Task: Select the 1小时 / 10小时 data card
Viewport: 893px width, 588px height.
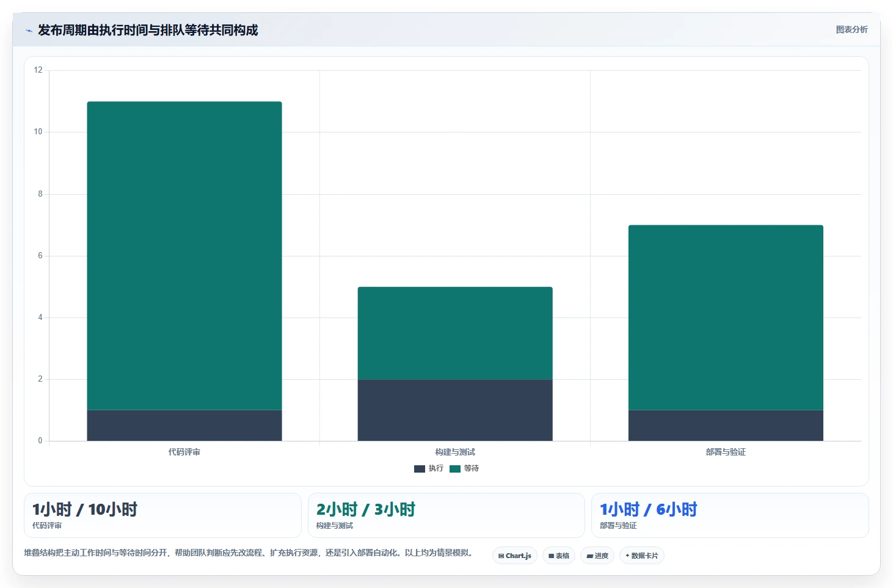Action: 162,515
